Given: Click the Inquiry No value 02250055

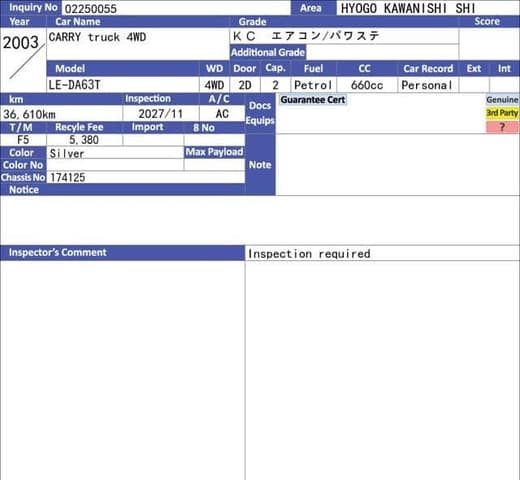Looking at the screenshot, I should click(x=90, y=8).
